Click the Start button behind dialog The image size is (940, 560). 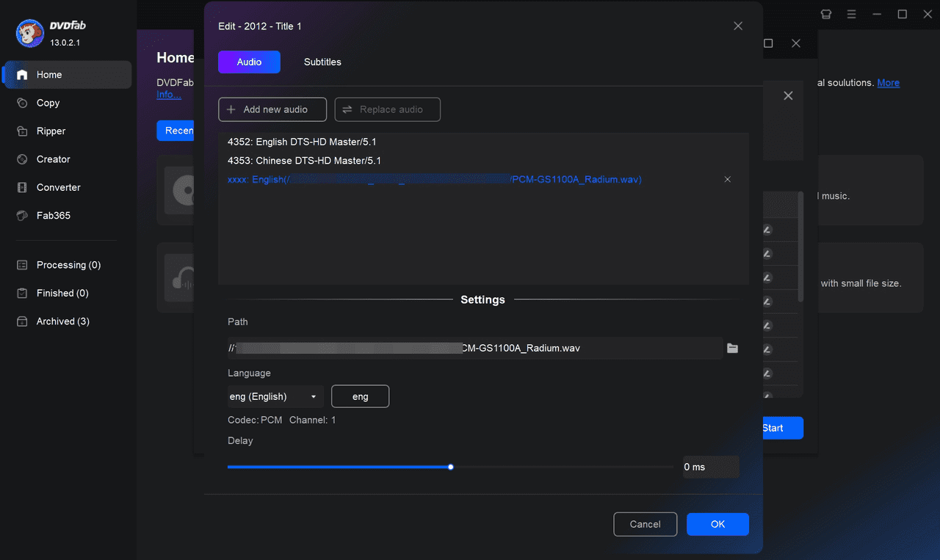coord(783,428)
